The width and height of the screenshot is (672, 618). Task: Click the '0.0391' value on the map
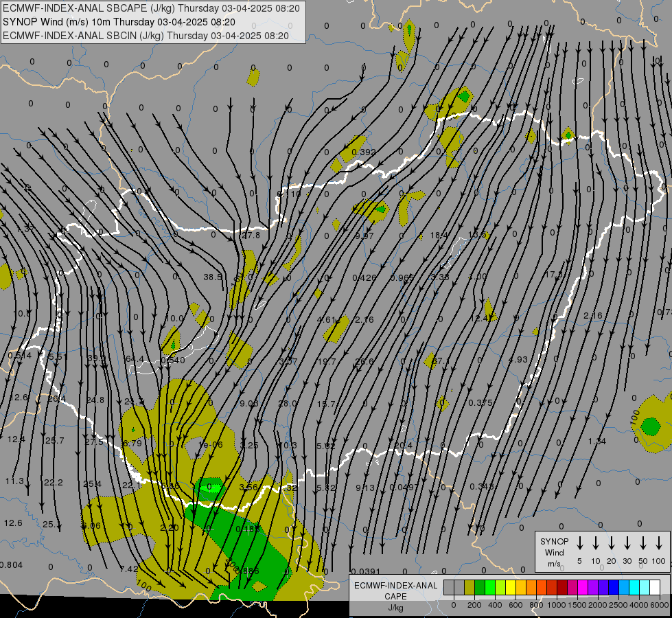pyautogui.click(x=366, y=571)
